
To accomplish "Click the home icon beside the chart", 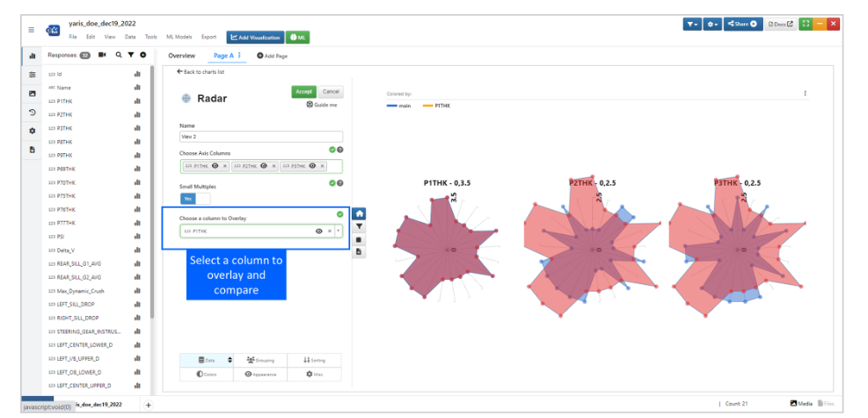I will pyautogui.click(x=359, y=214).
